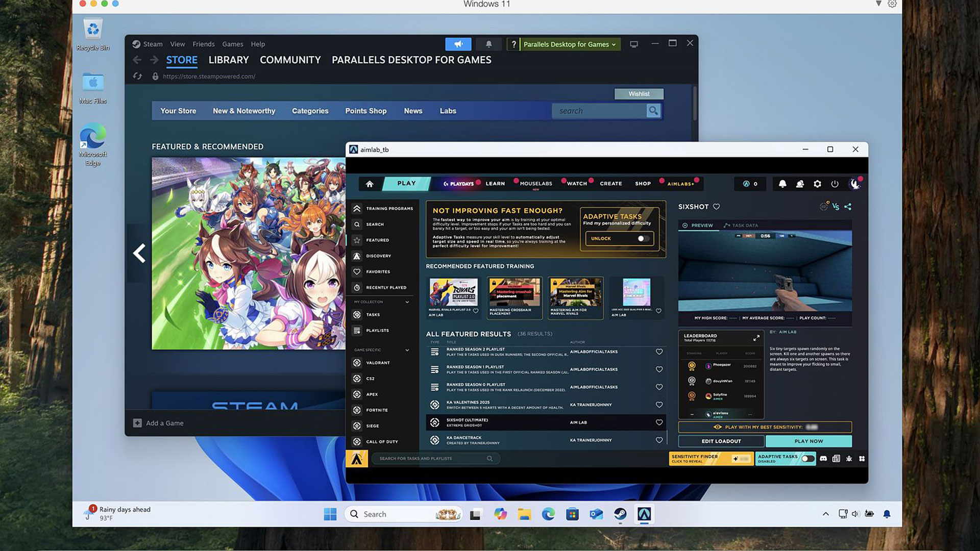Favorite the Sixshot (Ultimate) row
The width and height of the screenshot is (980, 551).
click(x=659, y=422)
